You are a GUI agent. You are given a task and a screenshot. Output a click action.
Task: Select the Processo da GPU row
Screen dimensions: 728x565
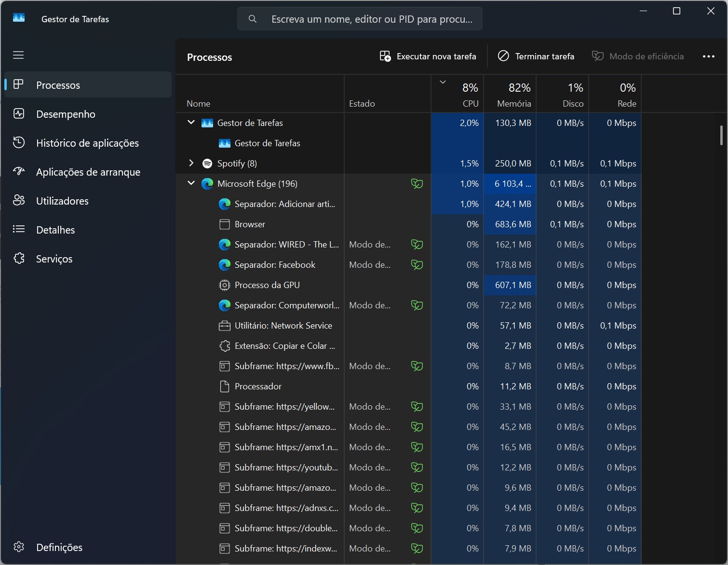click(267, 285)
